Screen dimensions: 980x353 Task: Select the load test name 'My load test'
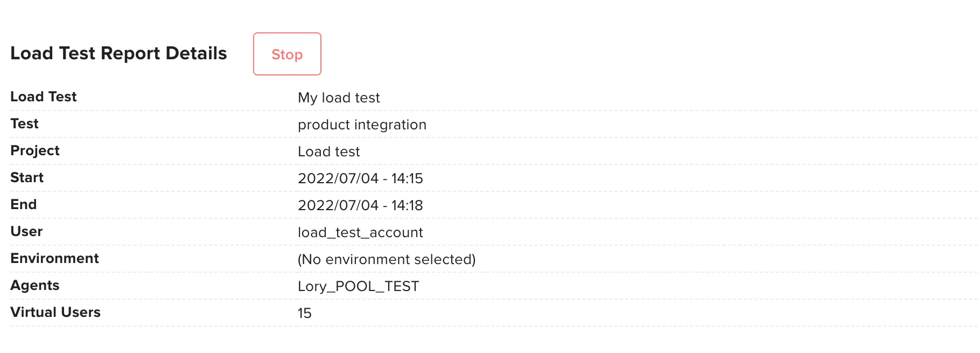[x=339, y=98]
